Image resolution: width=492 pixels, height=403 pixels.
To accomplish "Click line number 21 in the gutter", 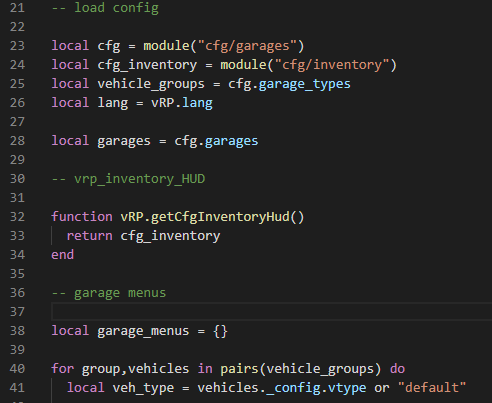I will click(17, 8).
